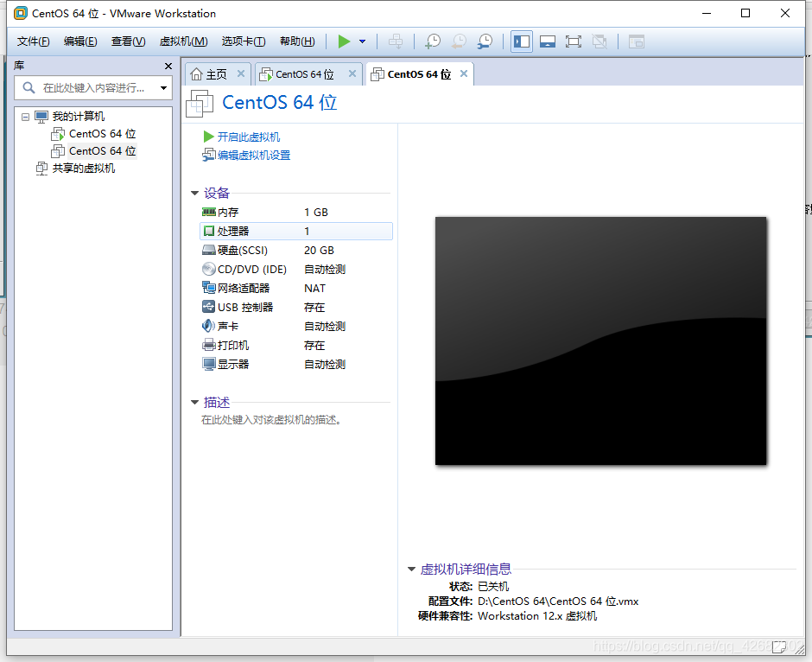The width and height of the screenshot is (812, 662).
Task: Select the highlighted second CentOS 64 位 tree item
Action: tap(102, 150)
